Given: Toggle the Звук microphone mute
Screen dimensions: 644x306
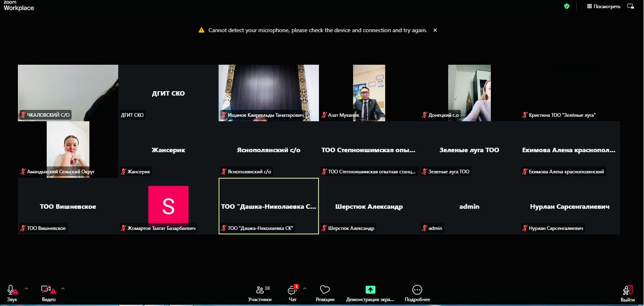Looking at the screenshot, I should 12,293.
